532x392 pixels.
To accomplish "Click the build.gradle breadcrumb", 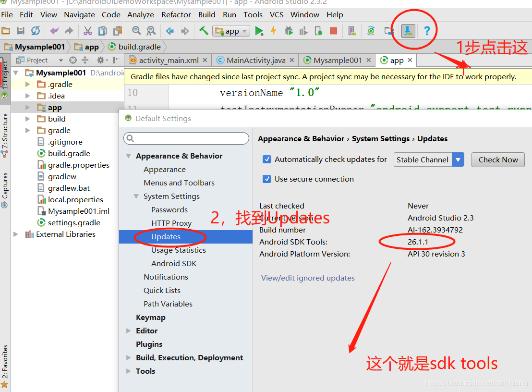I will point(135,47).
